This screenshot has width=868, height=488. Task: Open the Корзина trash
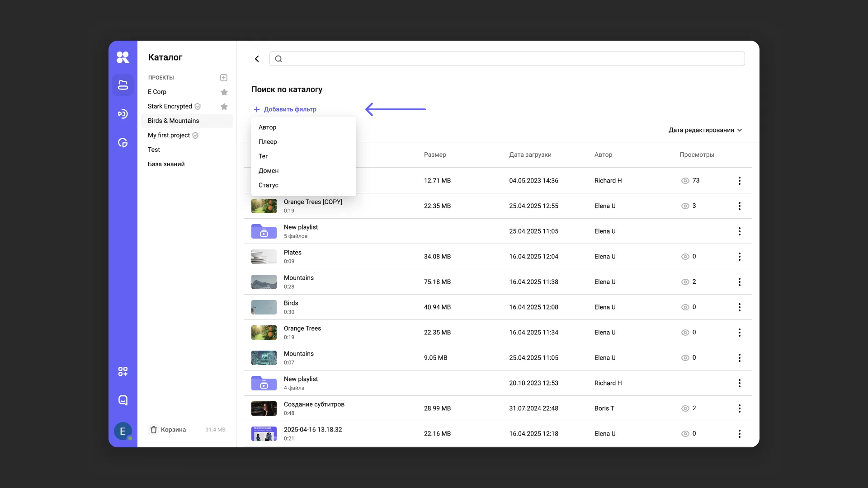coord(168,430)
